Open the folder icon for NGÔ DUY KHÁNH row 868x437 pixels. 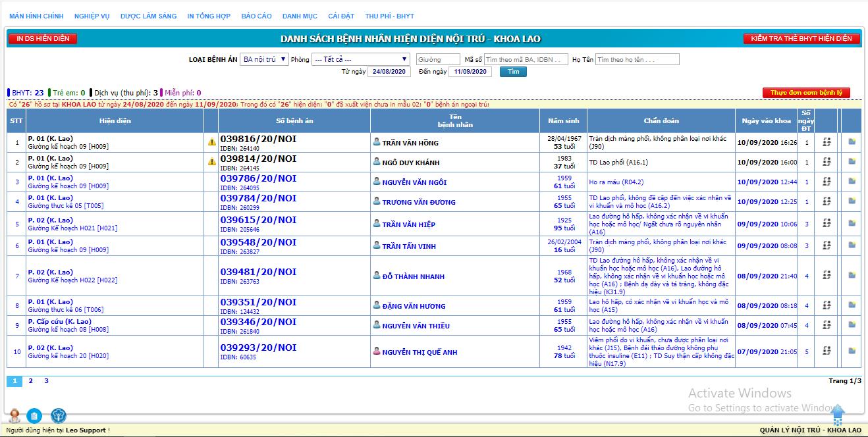click(852, 161)
